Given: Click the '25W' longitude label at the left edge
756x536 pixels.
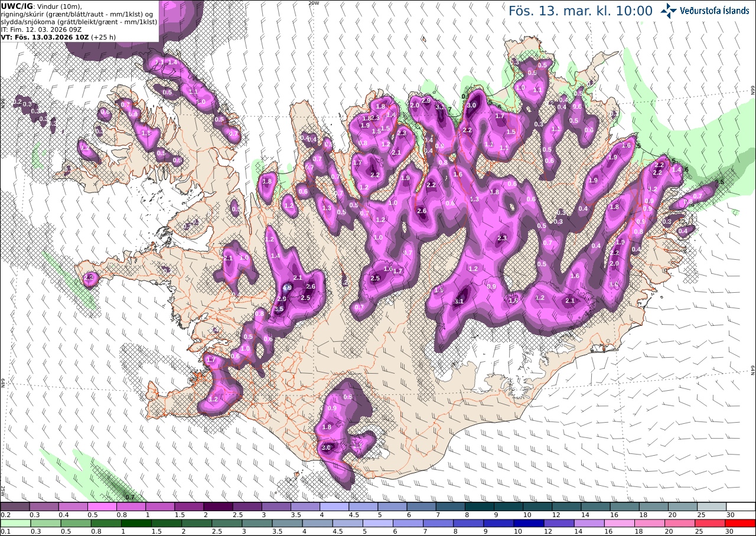Looking at the screenshot, I should (3, 491).
